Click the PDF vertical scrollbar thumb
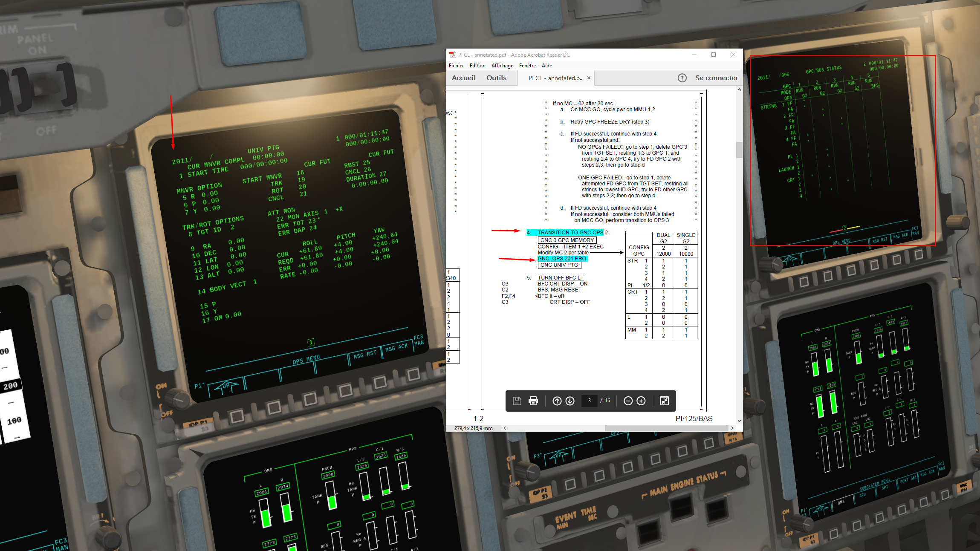Viewport: 980px width, 551px height. tap(739, 150)
